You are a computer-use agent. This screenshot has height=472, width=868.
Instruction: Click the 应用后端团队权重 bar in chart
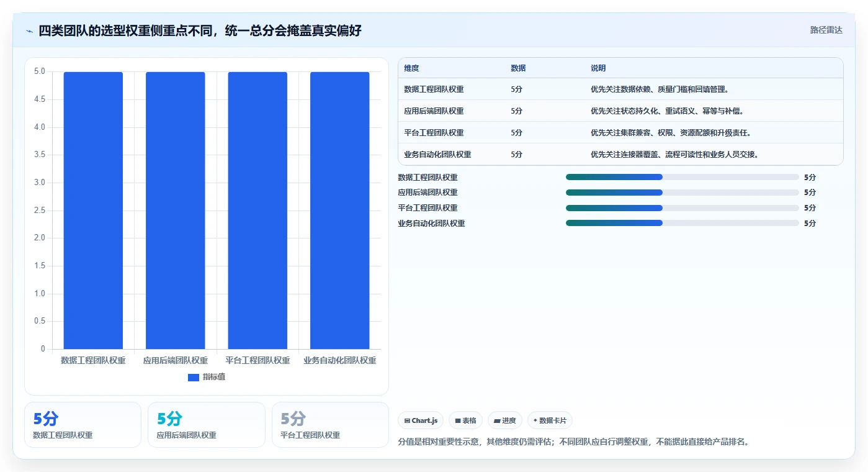(176, 211)
